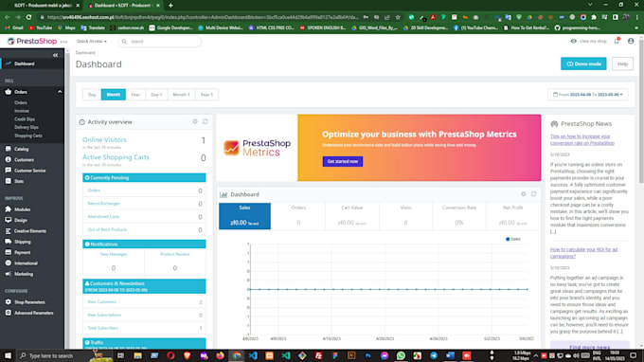Select the Year period tab
This screenshot has height=362, width=644.
(x=135, y=95)
